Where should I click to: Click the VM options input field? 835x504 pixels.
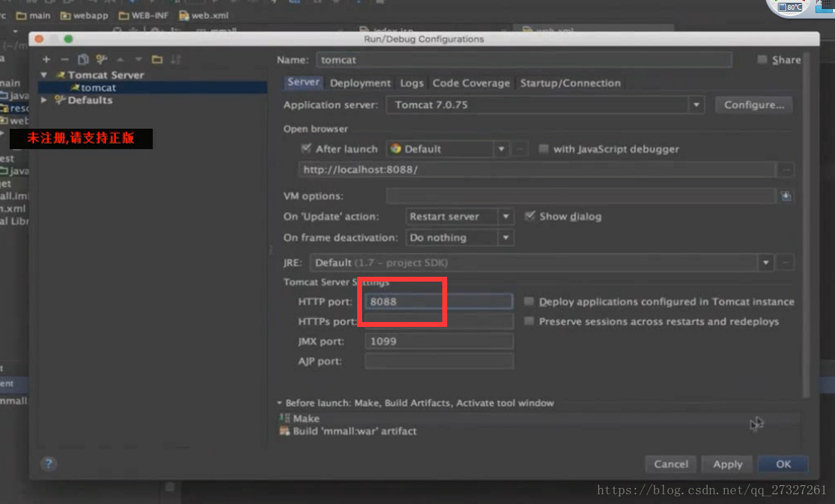(x=581, y=196)
